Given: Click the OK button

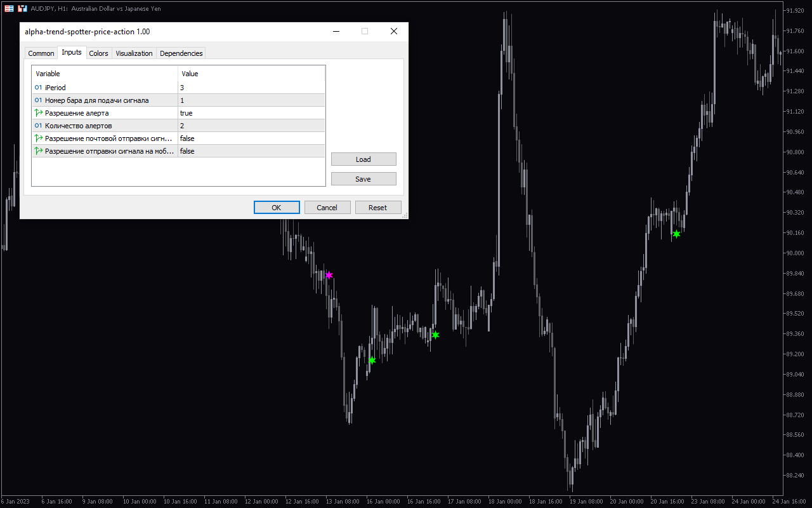Looking at the screenshot, I should coord(277,208).
